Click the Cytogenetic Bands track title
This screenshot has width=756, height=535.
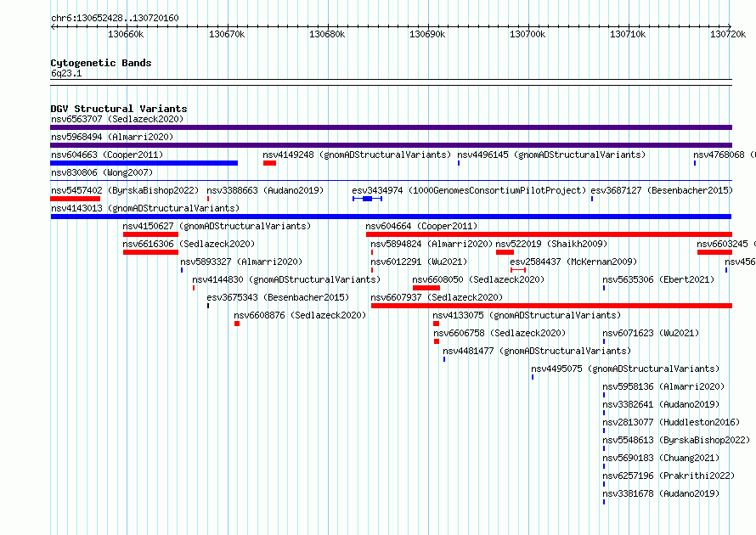pos(101,63)
